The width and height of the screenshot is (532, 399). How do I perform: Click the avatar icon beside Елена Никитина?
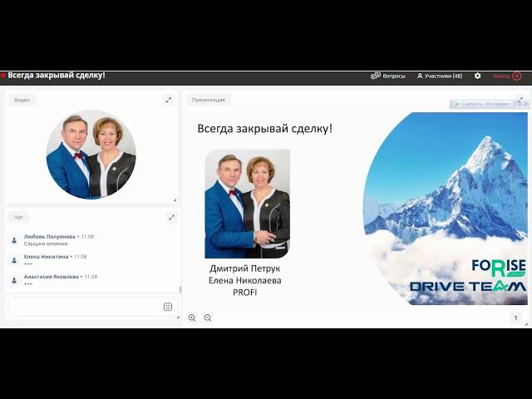click(x=14, y=260)
